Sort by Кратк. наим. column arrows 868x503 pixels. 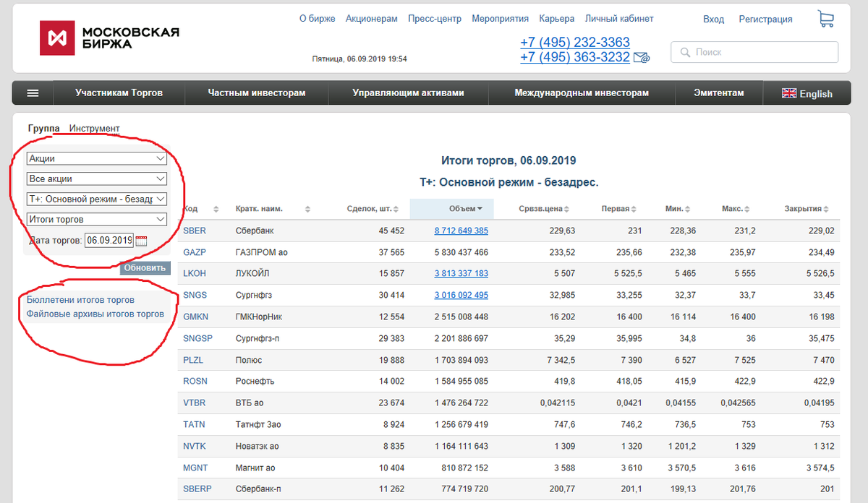(307, 209)
